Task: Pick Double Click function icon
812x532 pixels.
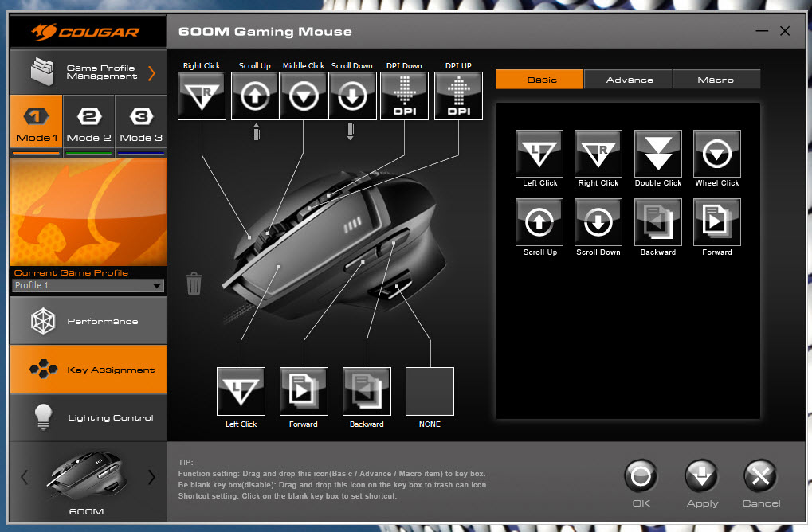Action: [x=658, y=154]
